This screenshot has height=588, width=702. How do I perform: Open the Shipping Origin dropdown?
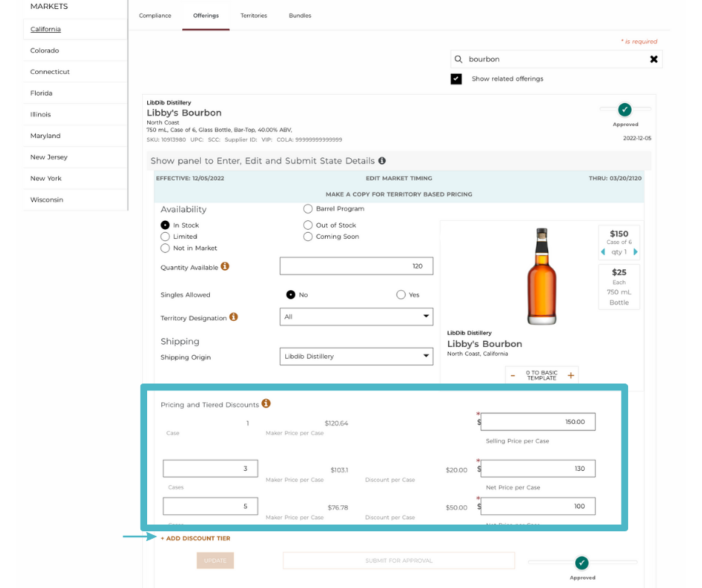click(356, 357)
